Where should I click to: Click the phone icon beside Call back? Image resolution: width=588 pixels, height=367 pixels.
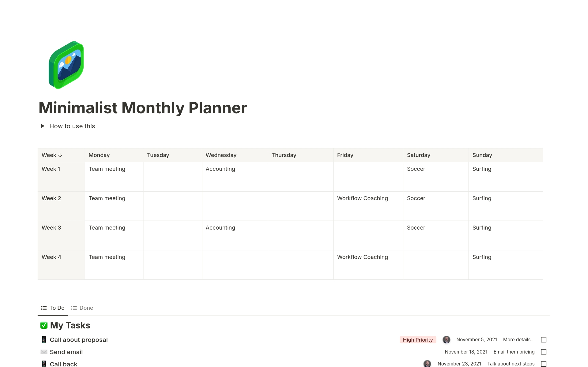[x=44, y=364]
